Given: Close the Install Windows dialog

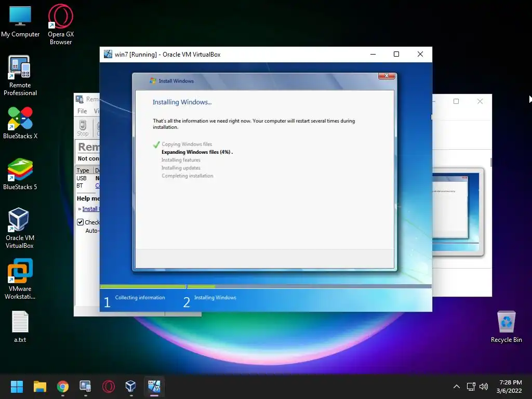Looking at the screenshot, I should tap(387, 76).
